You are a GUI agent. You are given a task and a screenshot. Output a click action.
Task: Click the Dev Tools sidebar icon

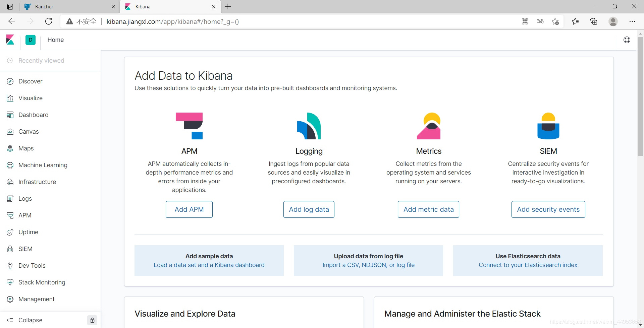(10, 266)
